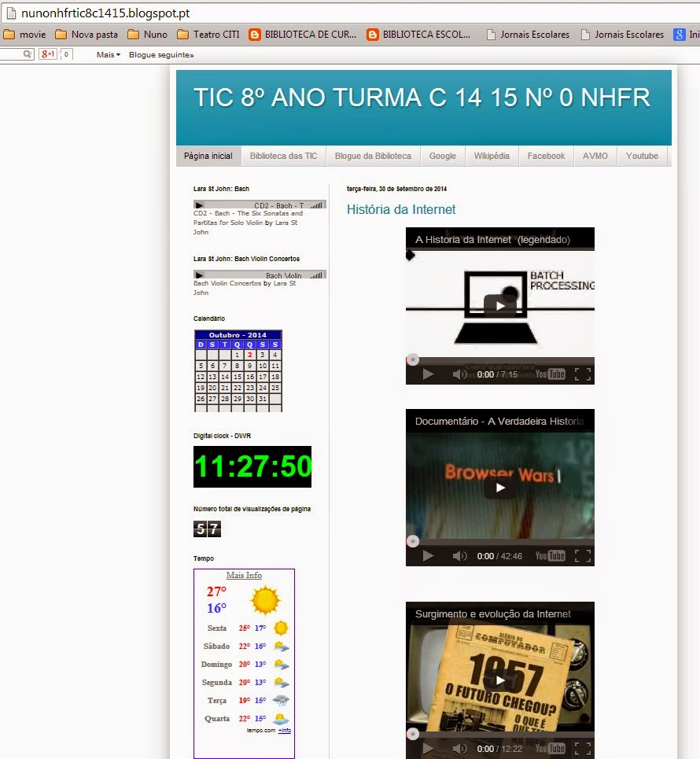Click the Blogger navbar search magnifier icon
The height and width of the screenshot is (759, 700).
pyautogui.click(x=28, y=54)
